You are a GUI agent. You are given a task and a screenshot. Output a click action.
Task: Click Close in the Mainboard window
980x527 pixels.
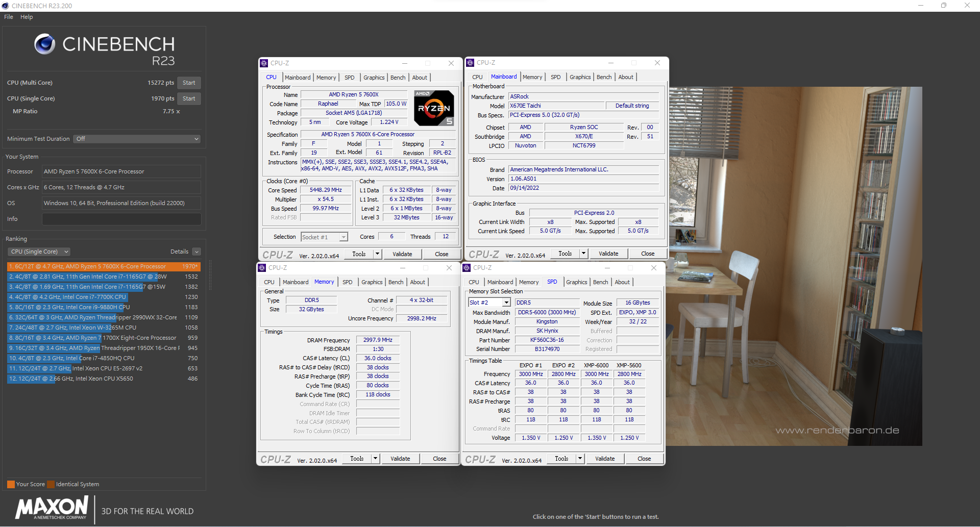(648, 254)
